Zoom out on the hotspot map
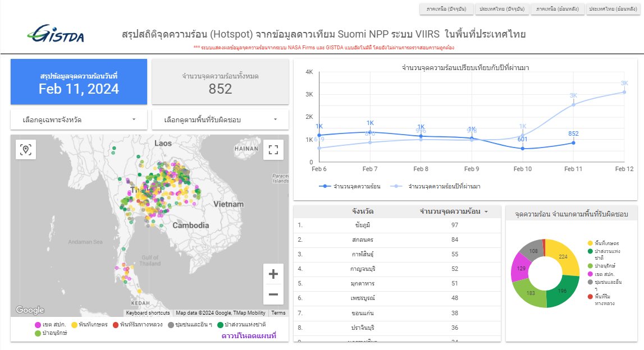The height and width of the screenshot is (350, 644). pos(273,294)
